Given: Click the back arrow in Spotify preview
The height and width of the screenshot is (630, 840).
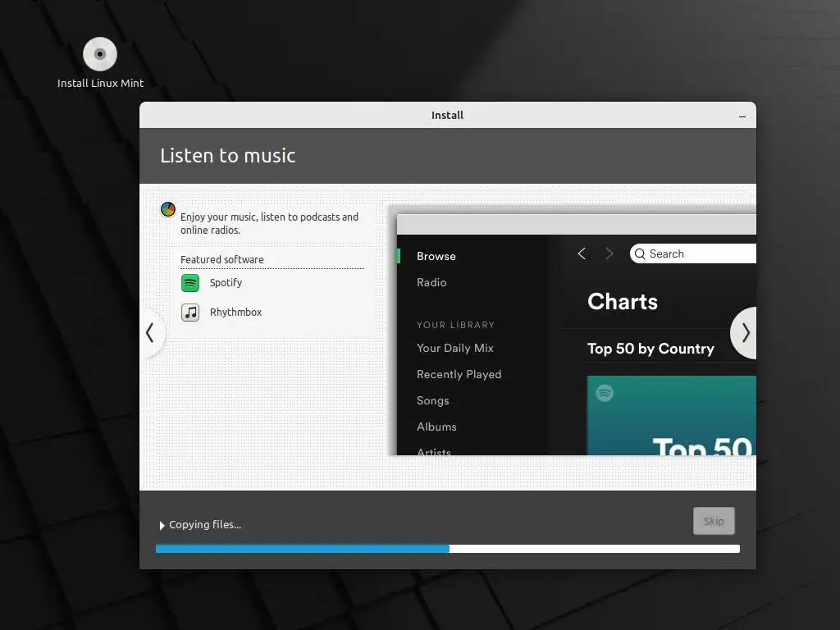Looking at the screenshot, I should point(582,253).
